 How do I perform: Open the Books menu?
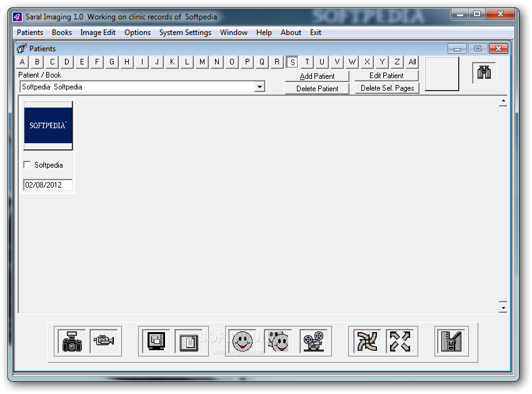point(62,33)
